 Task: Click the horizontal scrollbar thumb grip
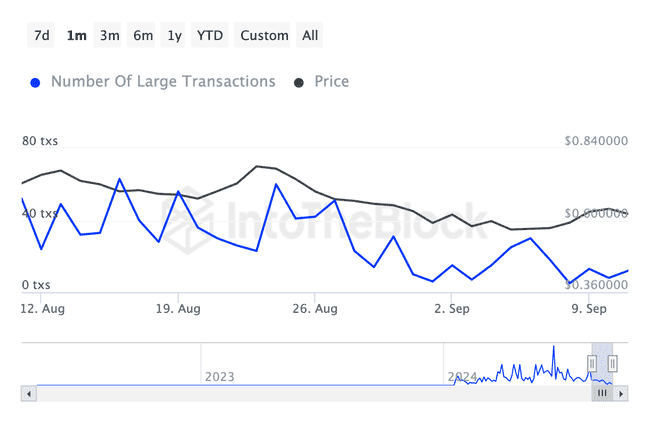point(602,394)
